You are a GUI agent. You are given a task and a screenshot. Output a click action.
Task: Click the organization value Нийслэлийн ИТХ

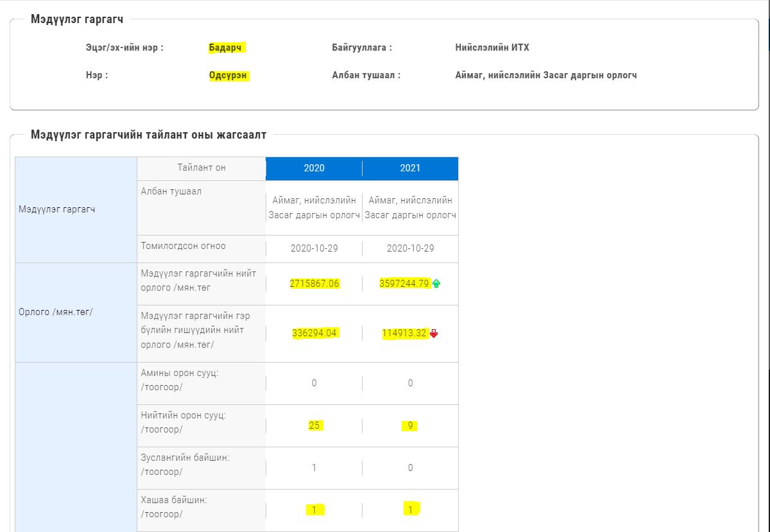492,47
